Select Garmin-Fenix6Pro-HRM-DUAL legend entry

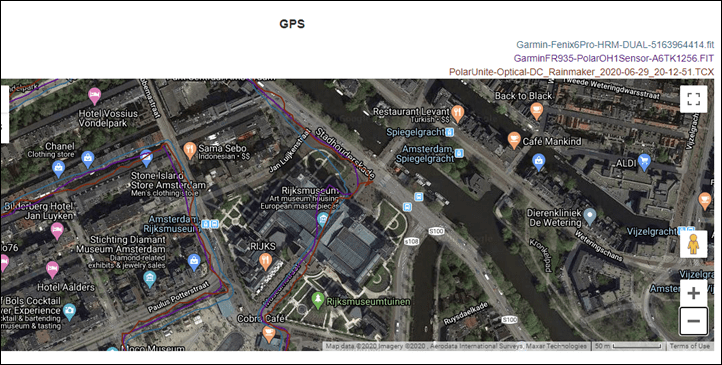tap(615, 45)
